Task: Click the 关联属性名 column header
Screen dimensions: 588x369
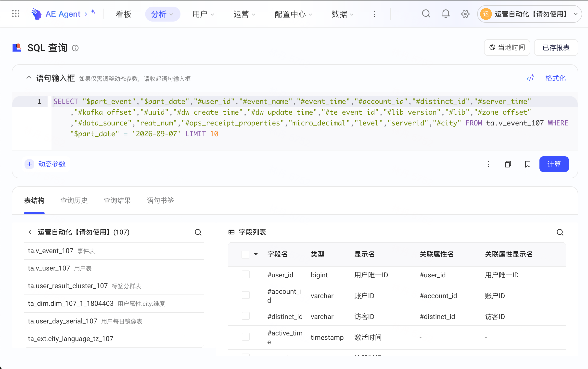Action: click(437, 254)
